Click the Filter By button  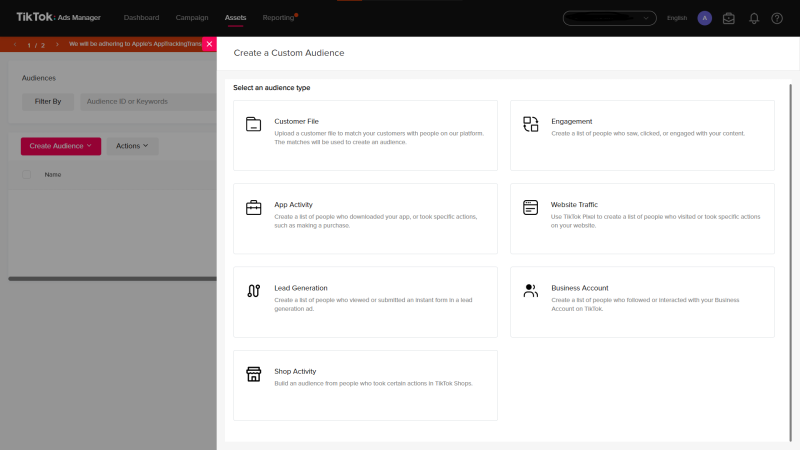(48, 102)
